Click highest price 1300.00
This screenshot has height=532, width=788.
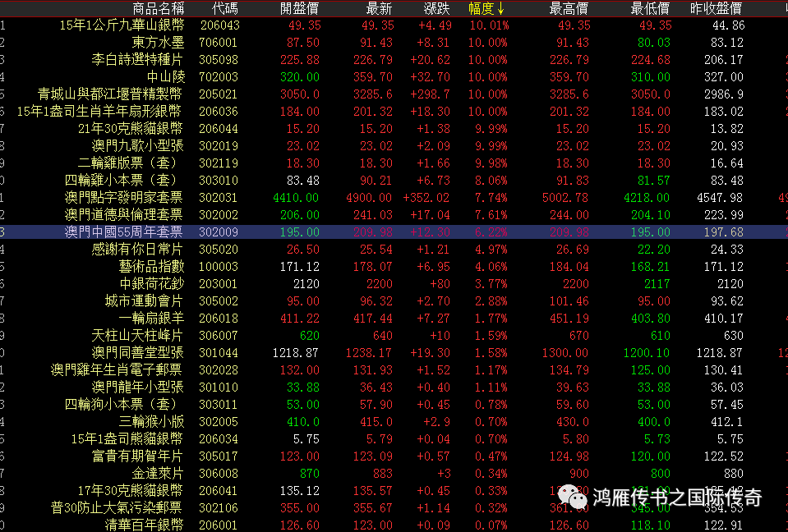[x=565, y=353]
